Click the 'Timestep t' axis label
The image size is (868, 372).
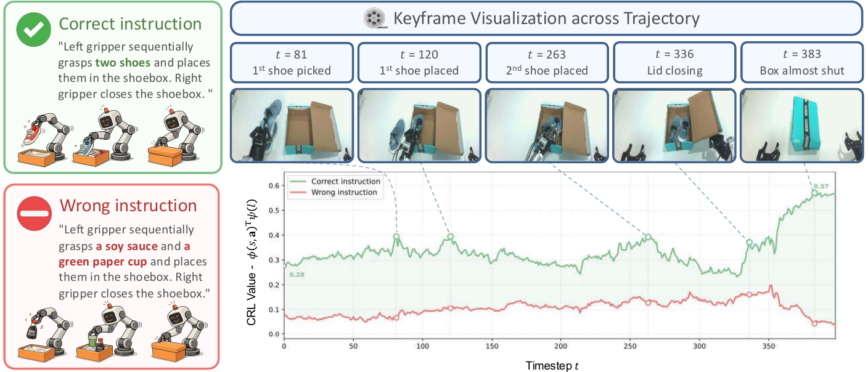[552, 366]
